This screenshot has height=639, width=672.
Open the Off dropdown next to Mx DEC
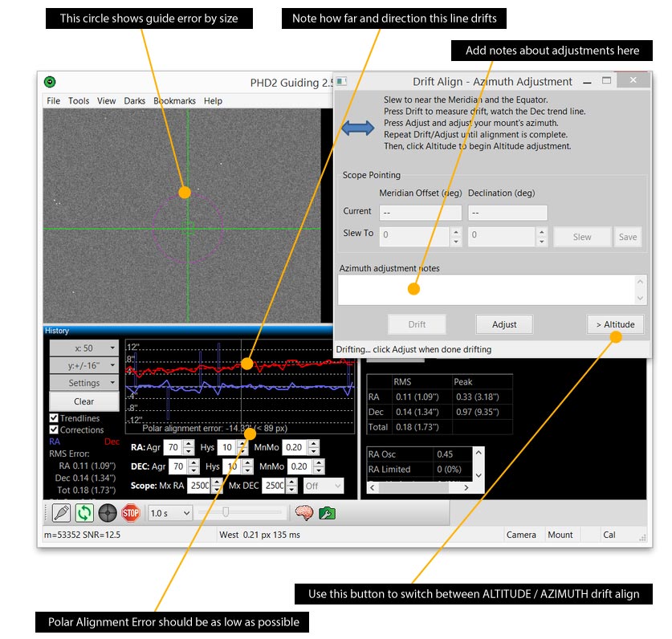pos(323,486)
